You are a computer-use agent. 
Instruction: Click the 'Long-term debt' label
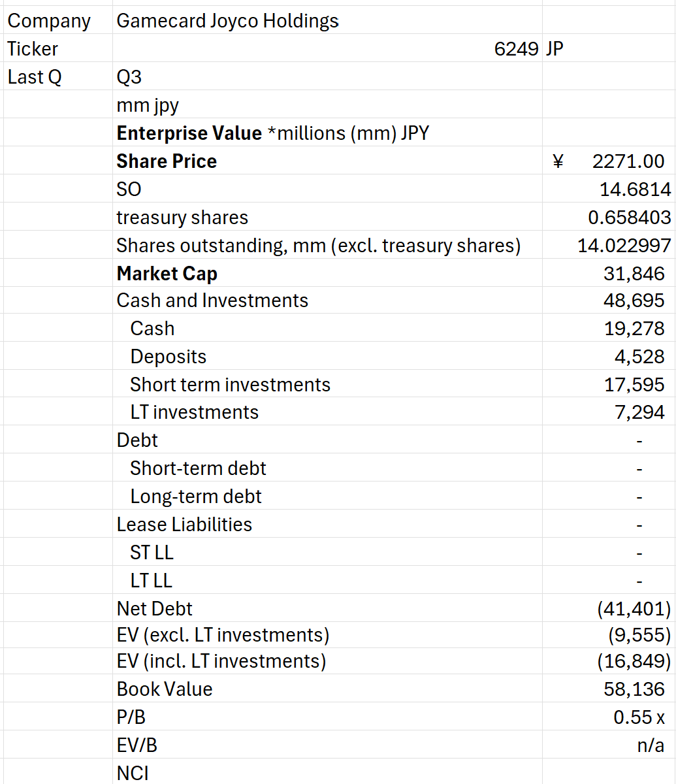(196, 497)
